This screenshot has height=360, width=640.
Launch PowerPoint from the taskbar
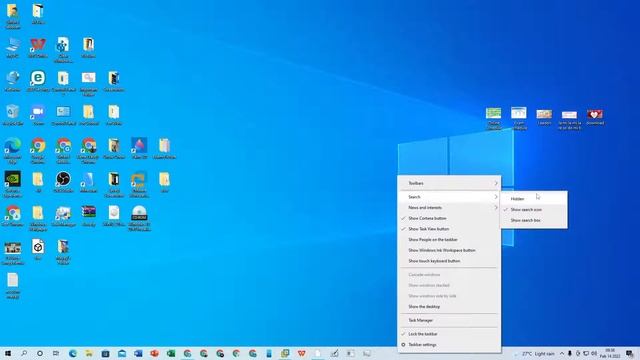[154, 353]
